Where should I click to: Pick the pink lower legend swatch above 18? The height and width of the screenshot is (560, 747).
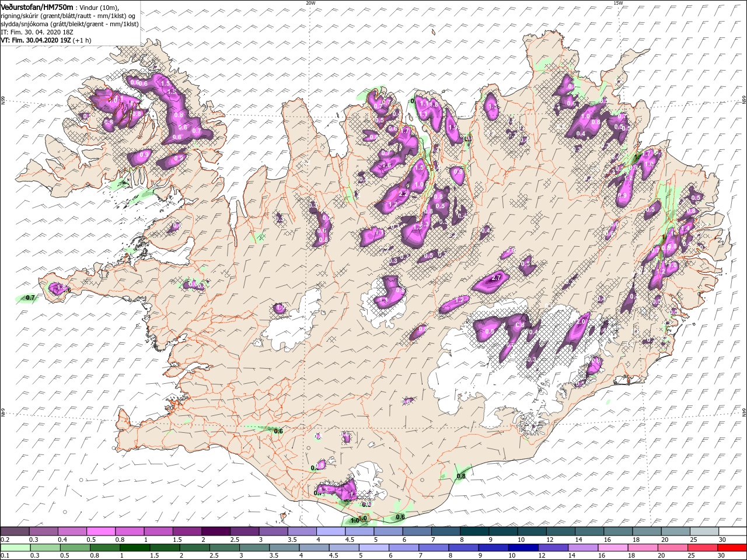tap(643, 548)
